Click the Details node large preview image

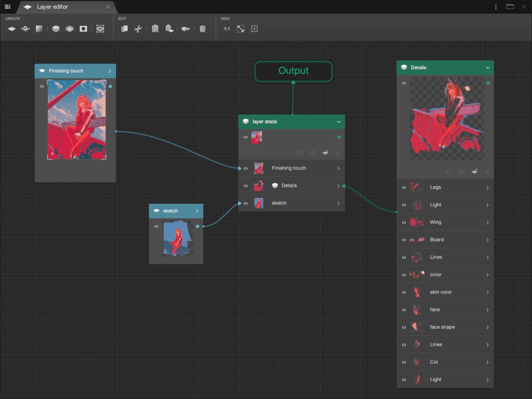(447, 118)
